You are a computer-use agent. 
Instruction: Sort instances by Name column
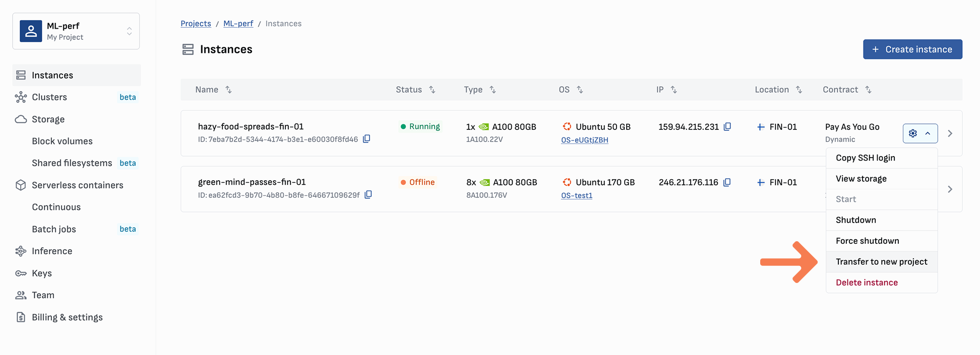pos(228,90)
